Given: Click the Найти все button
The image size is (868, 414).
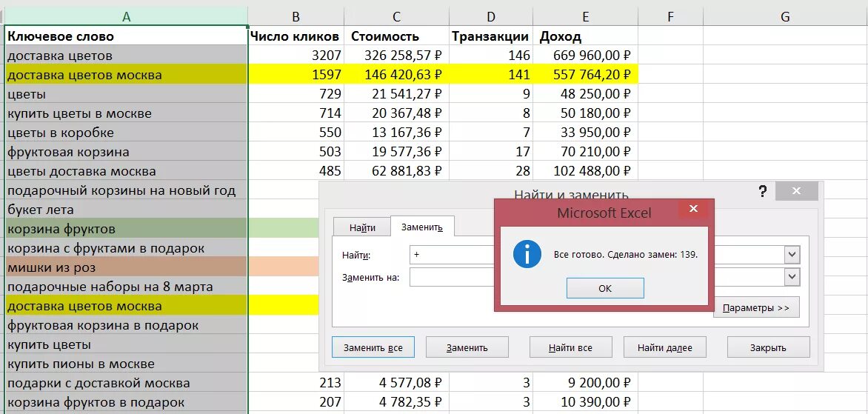Looking at the screenshot, I should [571, 347].
